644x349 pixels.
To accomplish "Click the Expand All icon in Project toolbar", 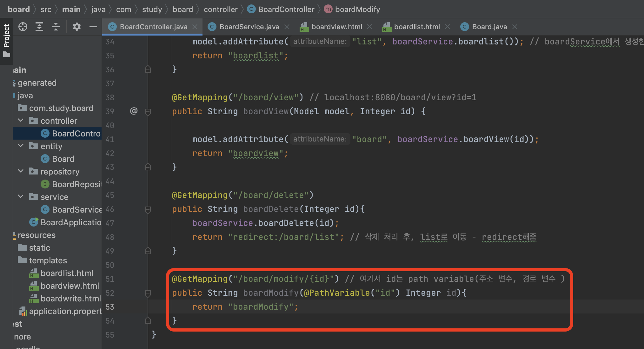I will tap(39, 27).
